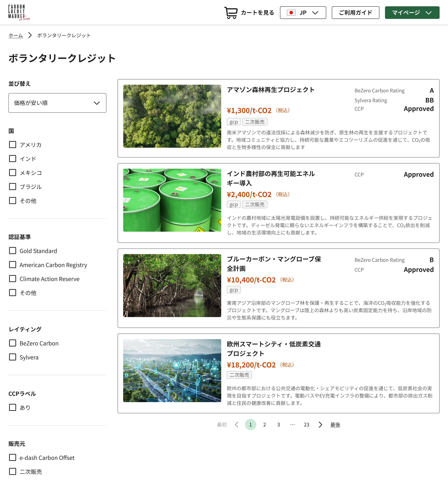
Task: Tick the Sylvera rating checkbox
Action: [x=13, y=357]
